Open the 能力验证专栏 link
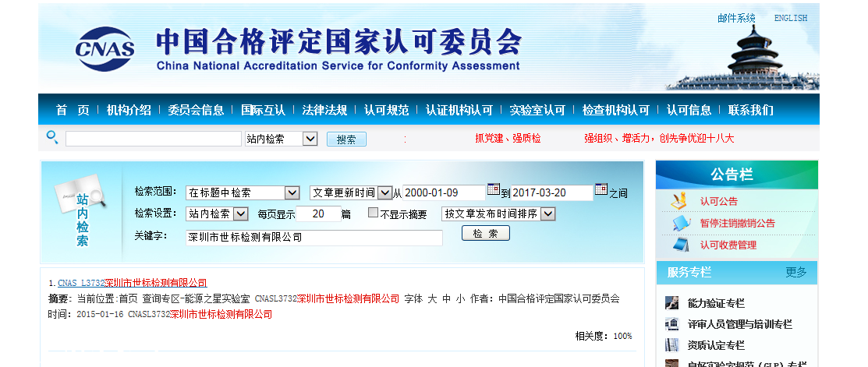This screenshot has width=868, height=367. 716,303
